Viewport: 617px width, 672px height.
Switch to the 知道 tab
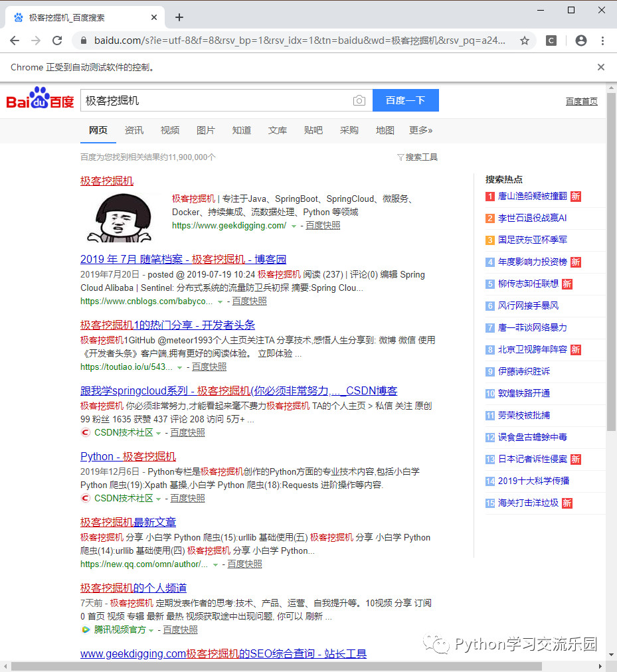pyautogui.click(x=241, y=130)
